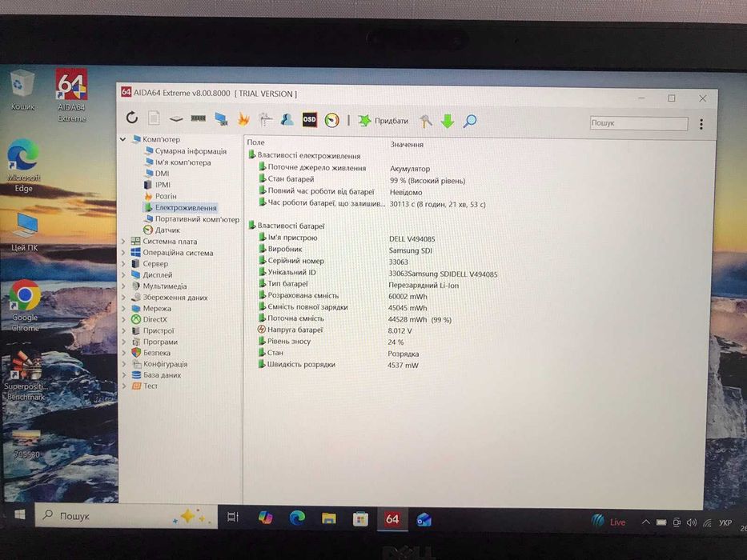This screenshot has width=747, height=560.
Task: Focus the Пошук search field in AIDA64
Action: [638, 123]
